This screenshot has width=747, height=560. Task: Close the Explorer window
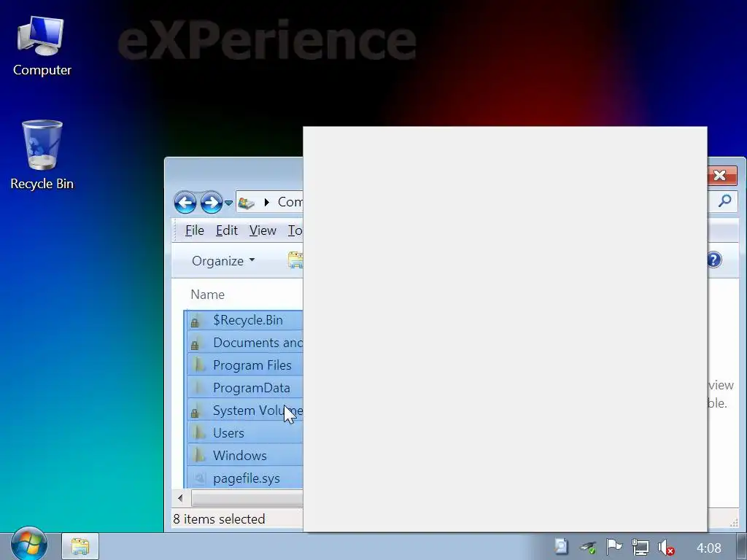(720, 176)
